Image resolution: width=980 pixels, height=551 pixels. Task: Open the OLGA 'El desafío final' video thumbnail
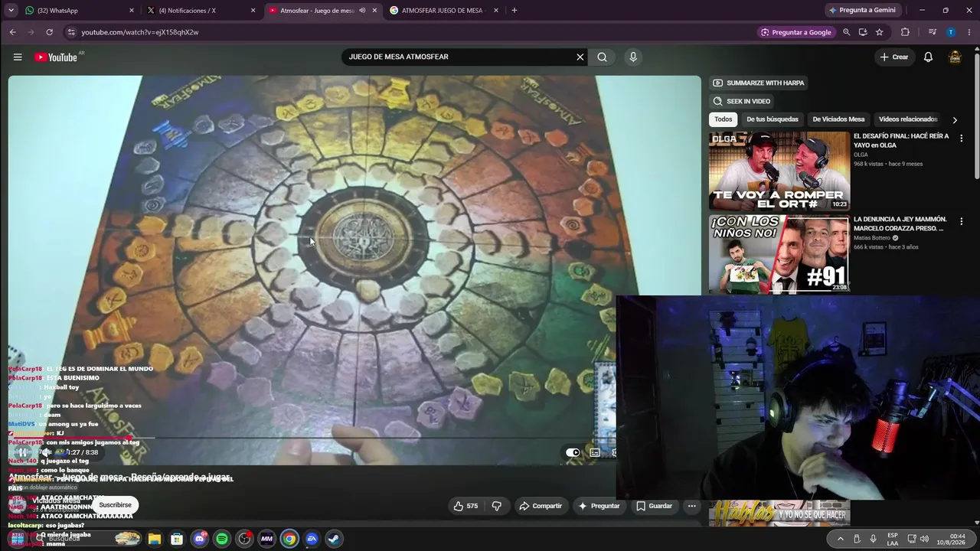(x=779, y=171)
